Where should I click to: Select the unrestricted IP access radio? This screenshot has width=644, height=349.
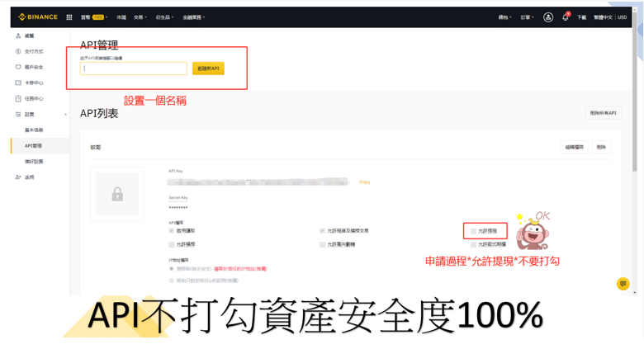pyautogui.click(x=171, y=269)
